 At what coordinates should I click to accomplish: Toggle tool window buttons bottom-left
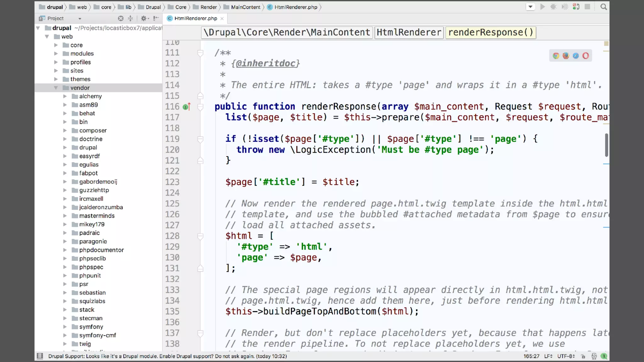click(40, 356)
